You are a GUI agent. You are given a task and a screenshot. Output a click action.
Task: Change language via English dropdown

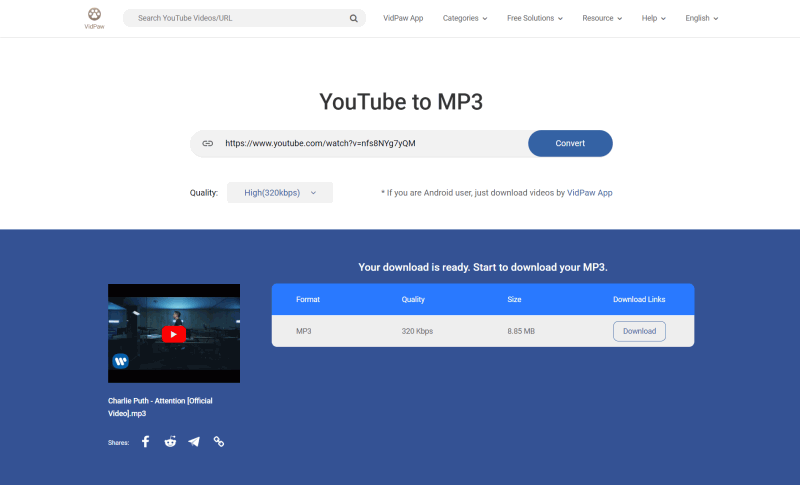701,18
